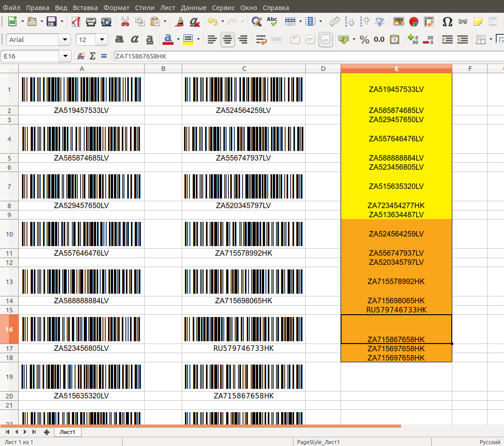This screenshot has width=504, height=446.
Task: Toggle center horizontally alignment
Action: click(x=228, y=39)
